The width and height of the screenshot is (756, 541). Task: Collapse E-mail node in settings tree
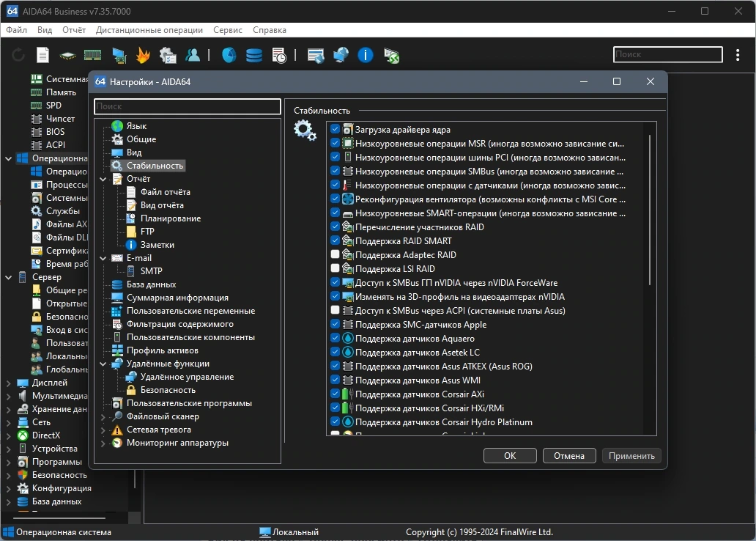point(103,258)
